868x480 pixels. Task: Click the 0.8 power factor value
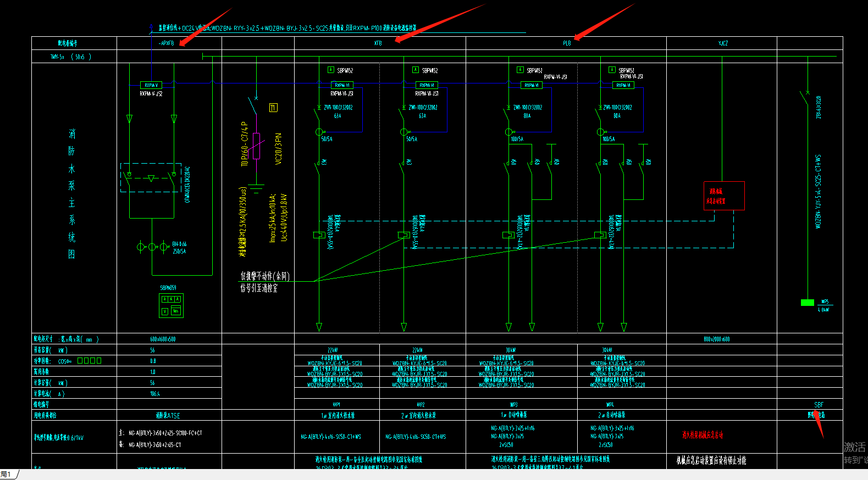pyautogui.click(x=153, y=361)
